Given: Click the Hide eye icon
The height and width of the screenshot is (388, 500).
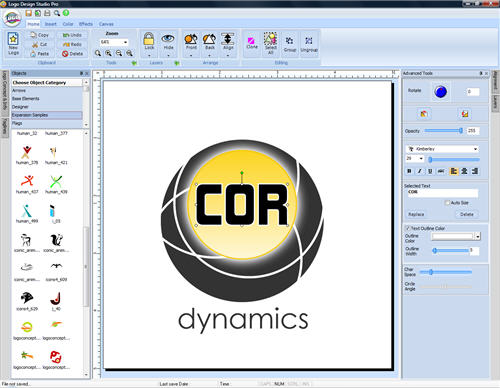Looking at the screenshot, I should 168,38.
